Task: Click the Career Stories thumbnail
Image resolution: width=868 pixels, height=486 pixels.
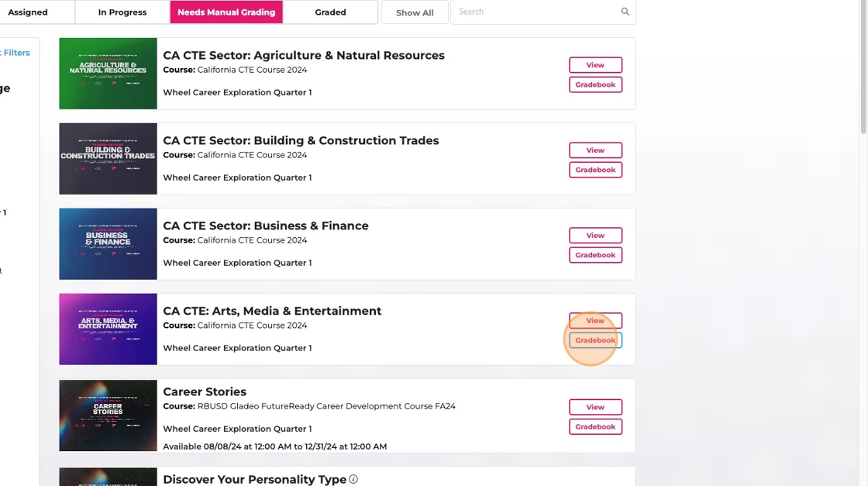Action: click(108, 415)
